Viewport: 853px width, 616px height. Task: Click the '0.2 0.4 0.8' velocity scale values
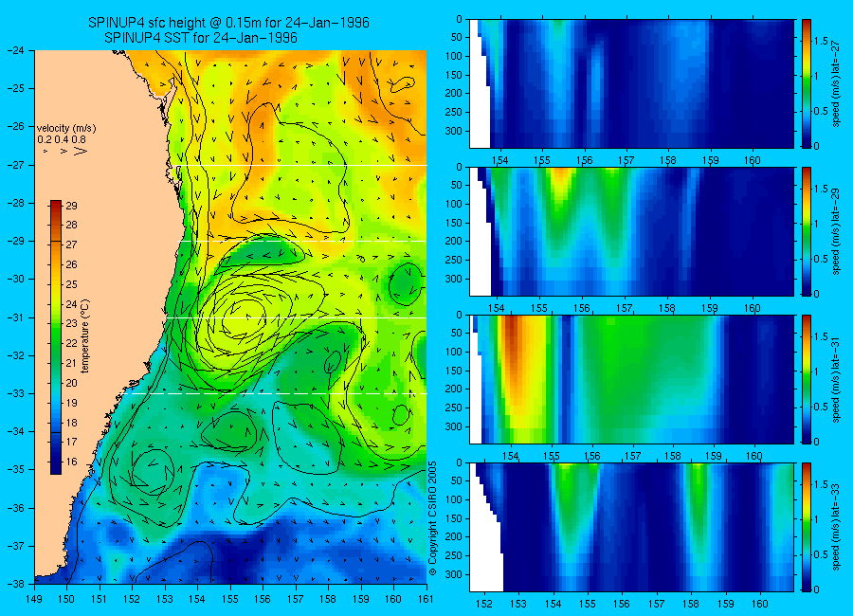(x=62, y=139)
